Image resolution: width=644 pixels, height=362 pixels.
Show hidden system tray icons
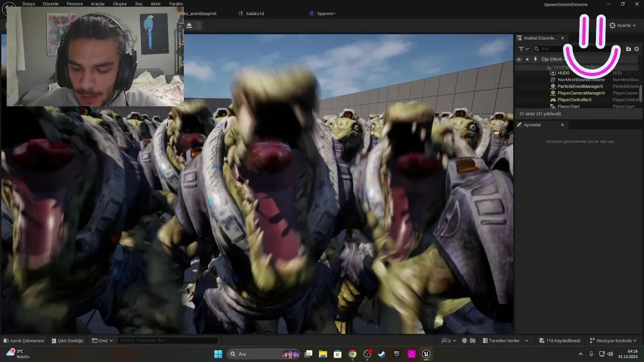(580, 354)
